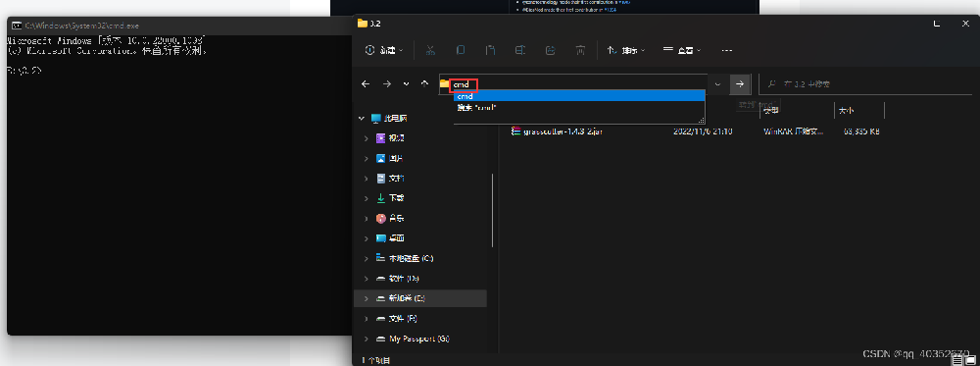Click the Rename icon in Explorer toolbar
The image size is (980, 366).
(520, 50)
